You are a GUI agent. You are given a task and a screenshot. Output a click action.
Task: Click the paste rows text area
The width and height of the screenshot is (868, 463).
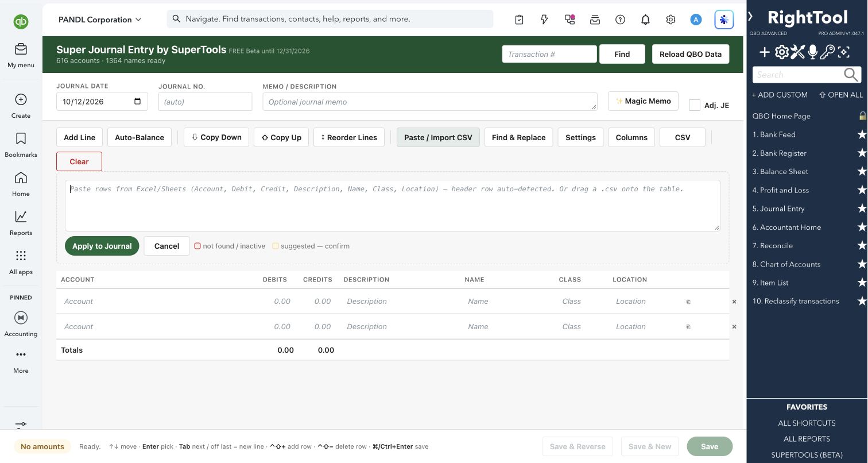tap(393, 206)
